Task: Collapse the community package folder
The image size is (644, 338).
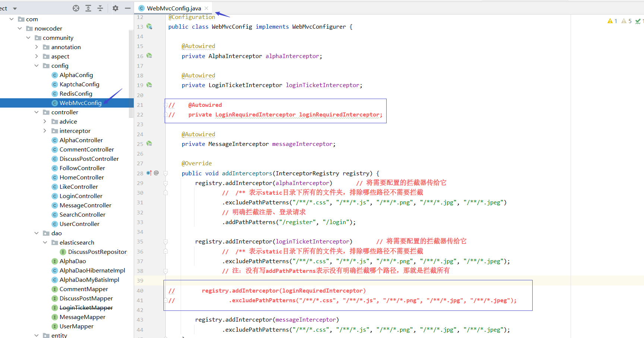Action: click(x=28, y=38)
